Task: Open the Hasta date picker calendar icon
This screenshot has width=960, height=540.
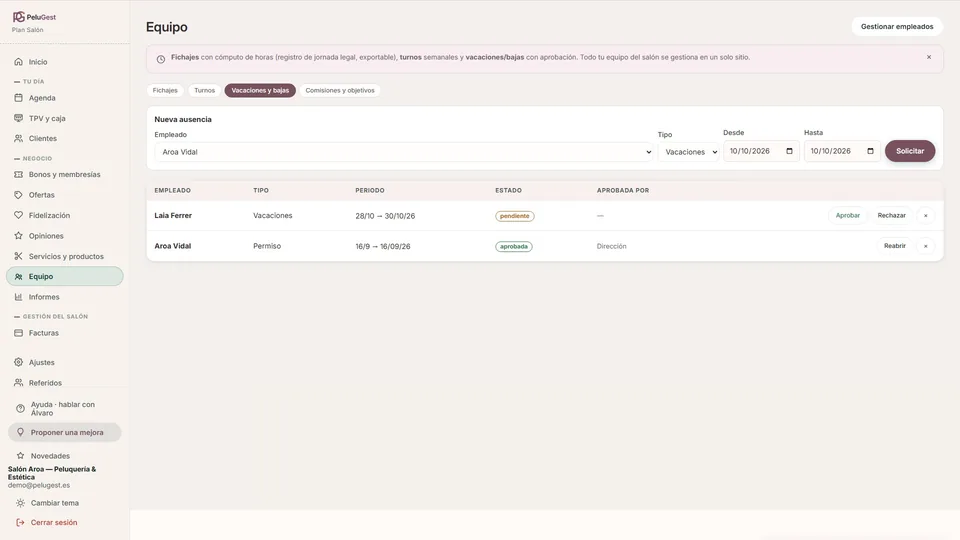Action: coord(870,151)
